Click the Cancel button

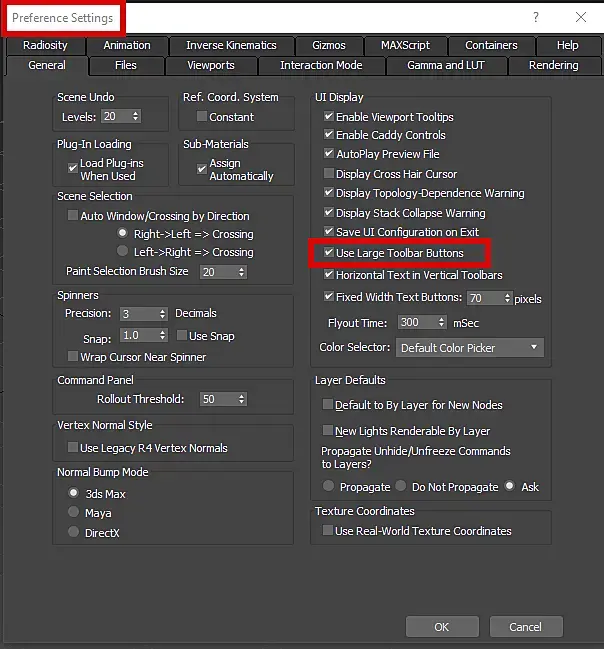point(526,627)
